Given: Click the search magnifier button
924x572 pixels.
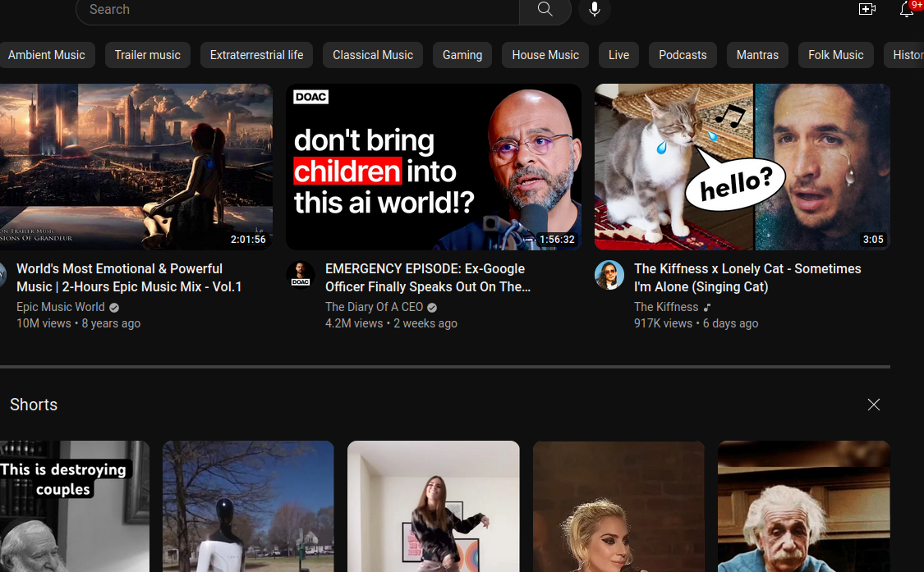Looking at the screenshot, I should pos(545,10).
